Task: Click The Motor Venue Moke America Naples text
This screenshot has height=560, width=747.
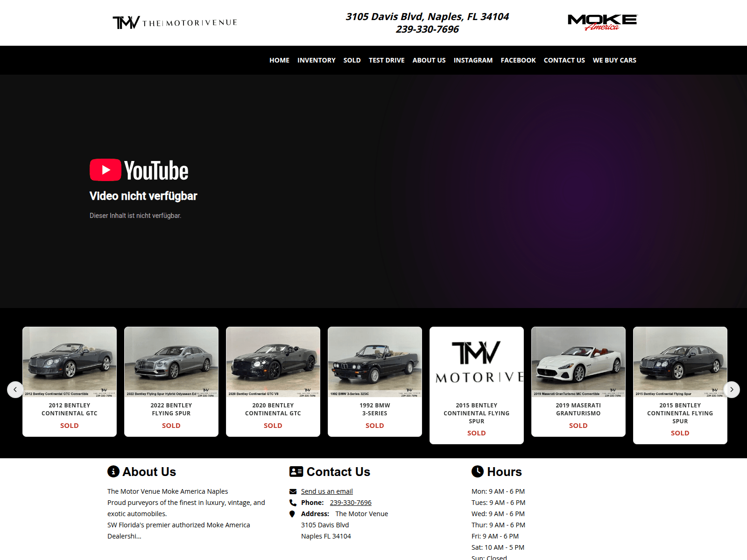Action: (x=168, y=491)
